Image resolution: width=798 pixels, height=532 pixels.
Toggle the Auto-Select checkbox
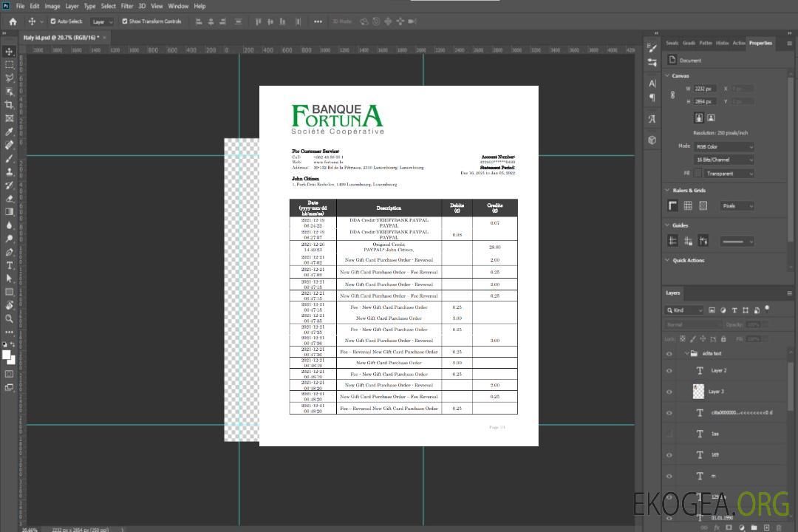[53, 21]
